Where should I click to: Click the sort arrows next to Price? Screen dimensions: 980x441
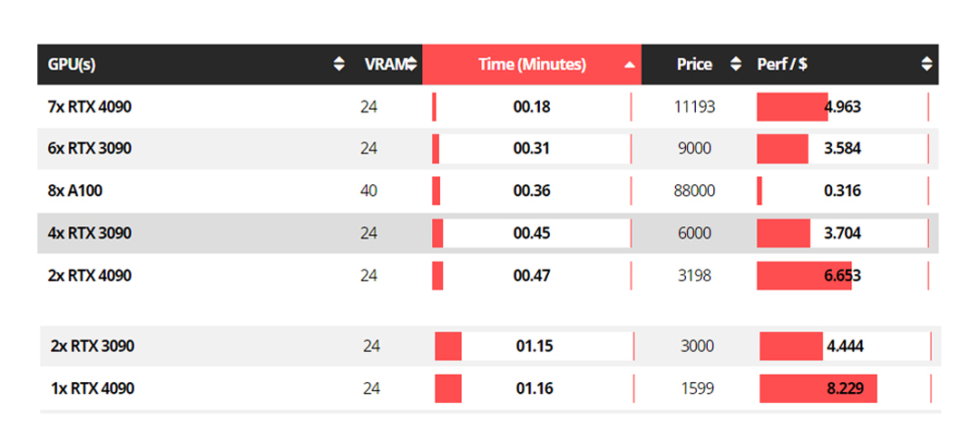point(736,64)
